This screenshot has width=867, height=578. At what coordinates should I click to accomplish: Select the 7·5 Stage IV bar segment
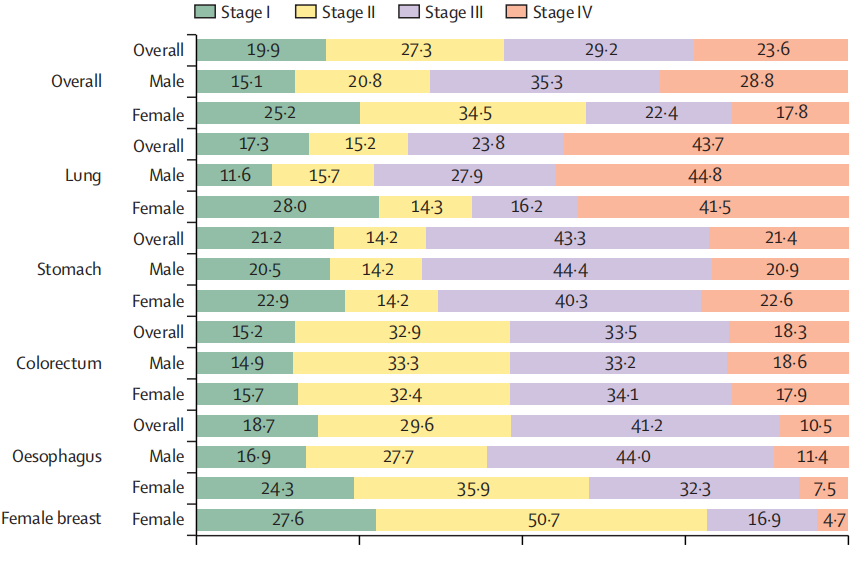824,488
